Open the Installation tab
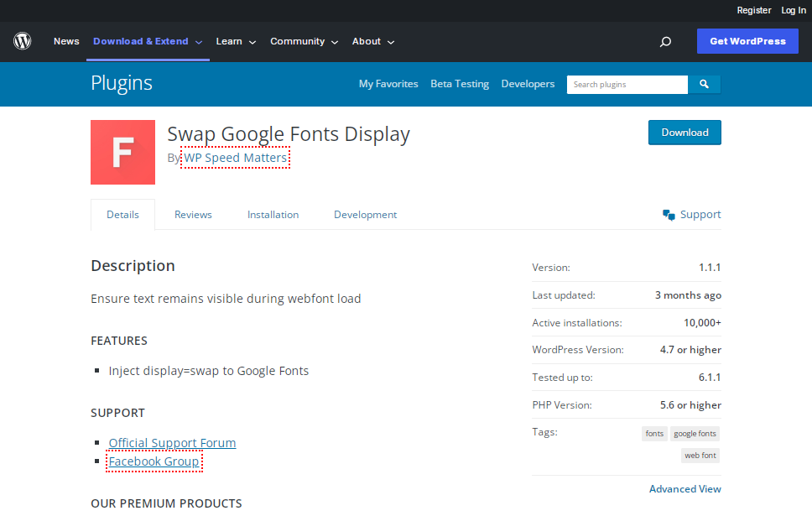Image resolution: width=812 pixels, height=516 pixels. point(273,215)
